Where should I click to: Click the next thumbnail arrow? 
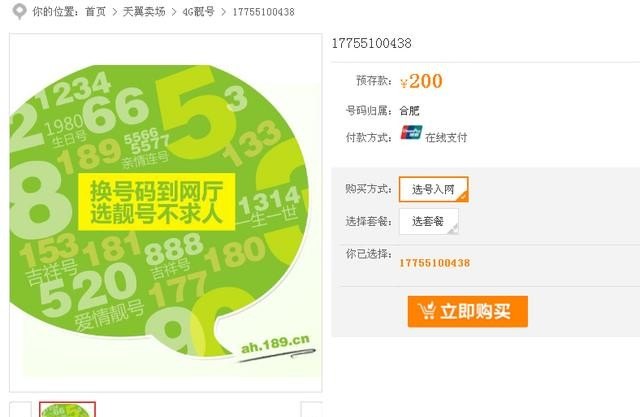point(311,409)
